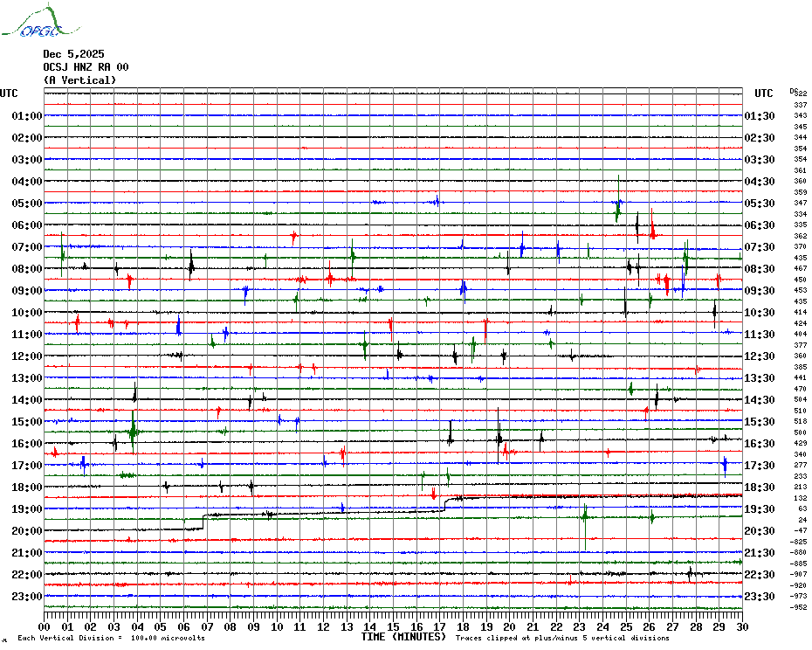This screenshot has width=812, height=650.
Task: Click the '18:30' time label
Action: point(760,487)
